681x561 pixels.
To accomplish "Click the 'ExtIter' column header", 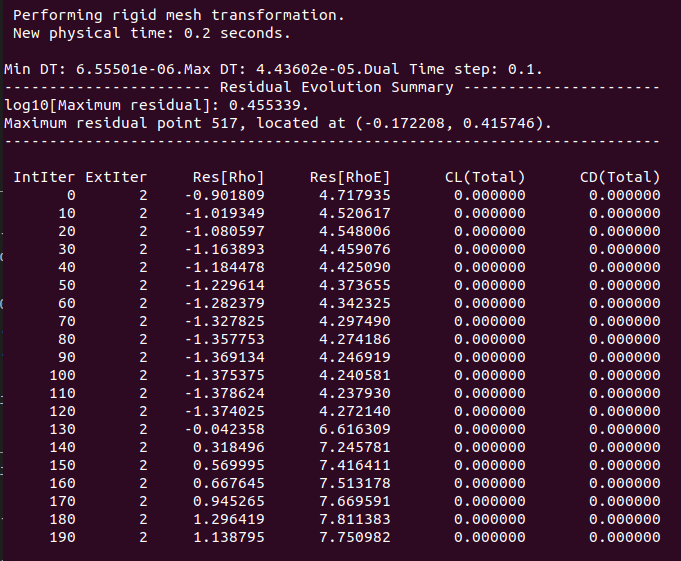I will click(x=116, y=177).
